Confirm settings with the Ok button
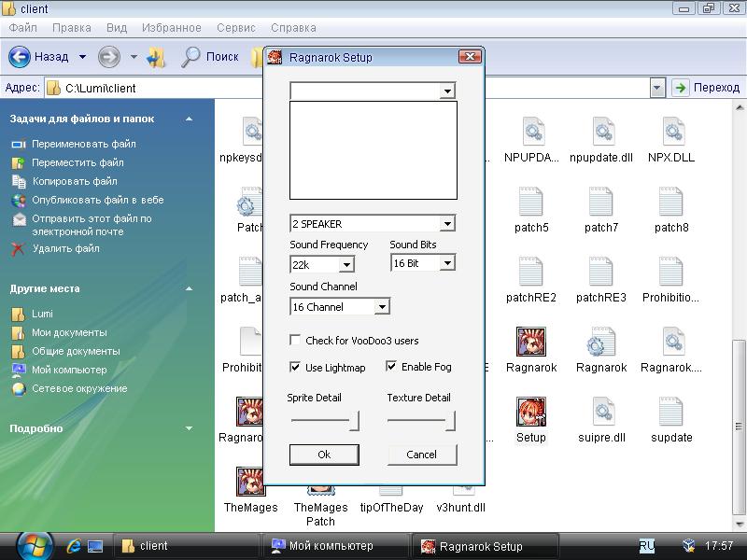Viewport: 747px width, 560px height. [324, 455]
